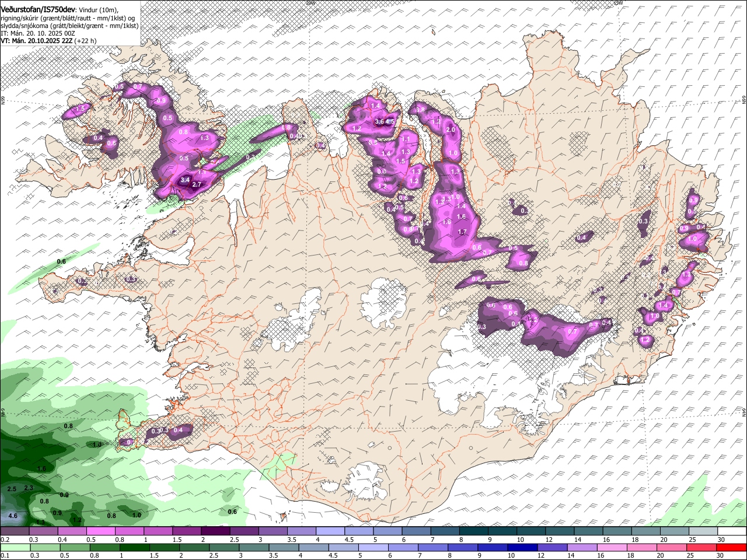Pick the lavender 14 rain scale swatch
Image resolution: width=747 pixels, height=560 pixels.
[x=581, y=547]
